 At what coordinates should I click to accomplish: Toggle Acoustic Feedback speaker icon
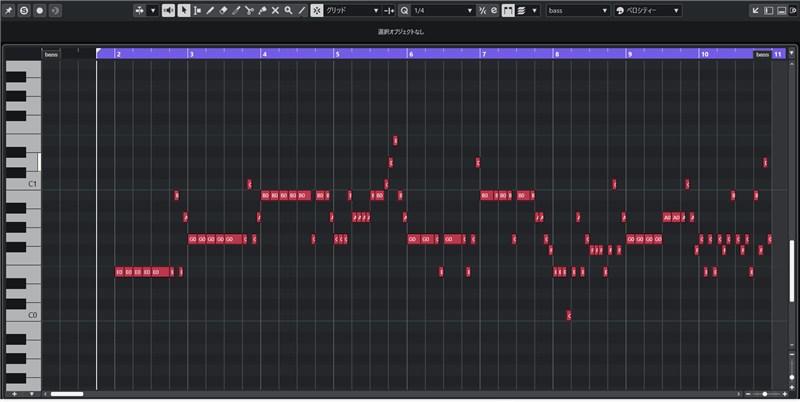(x=168, y=10)
